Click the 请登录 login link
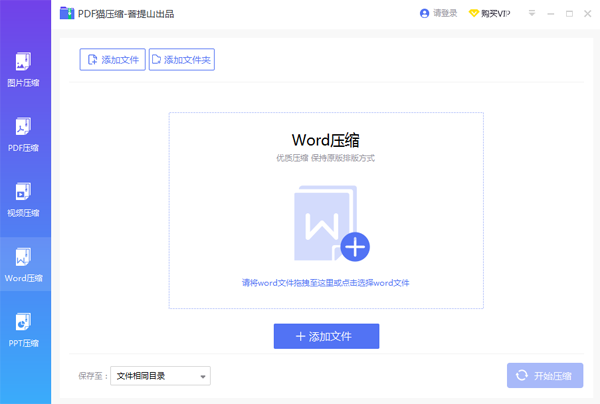Screen dimensions: 600x404 (438, 14)
